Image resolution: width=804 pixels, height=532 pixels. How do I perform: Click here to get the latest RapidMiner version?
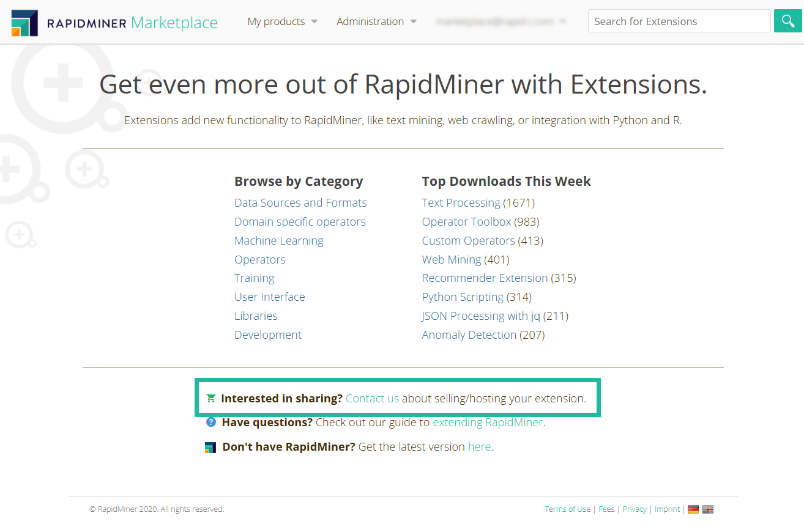[479, 447]
